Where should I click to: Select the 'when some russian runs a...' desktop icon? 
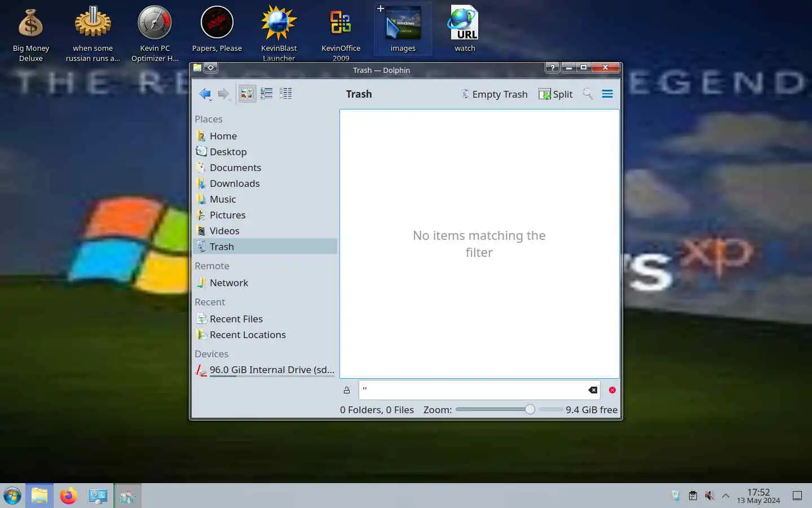point(93,33)
